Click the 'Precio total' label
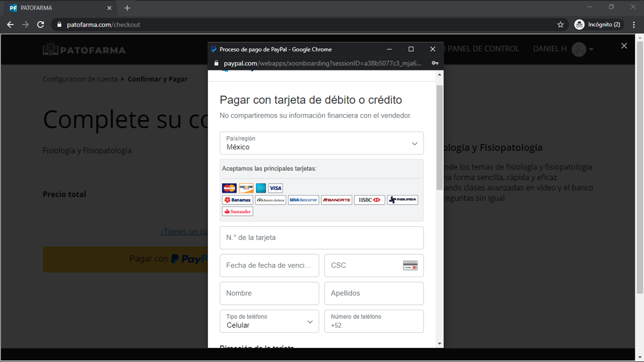 pyautogui.click(x=64, y=194)
